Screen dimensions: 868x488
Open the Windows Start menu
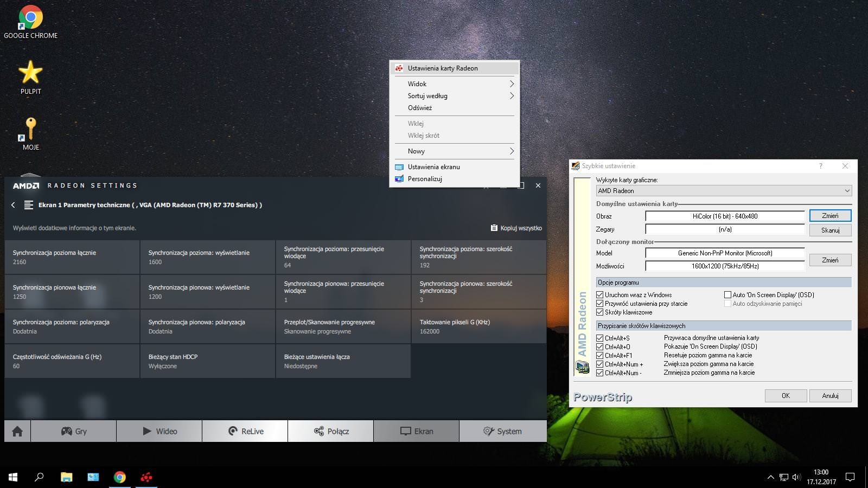(x=13, y=477)
